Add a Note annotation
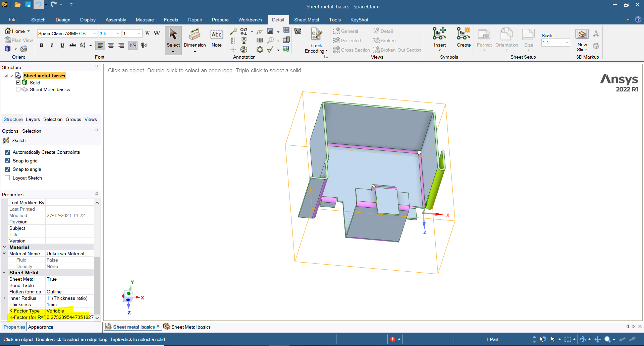The width and height of the screenshot is (644, 346). click(x=216, y=38)
